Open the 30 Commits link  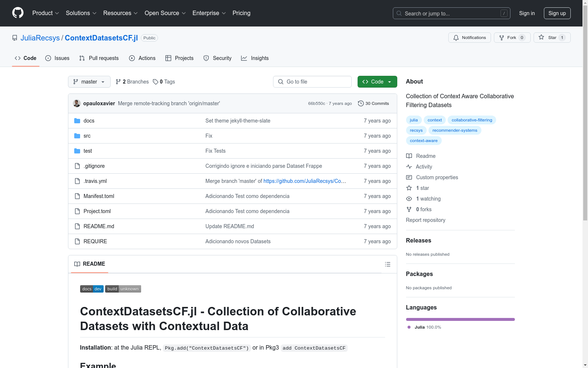click(x=373, y=103)
